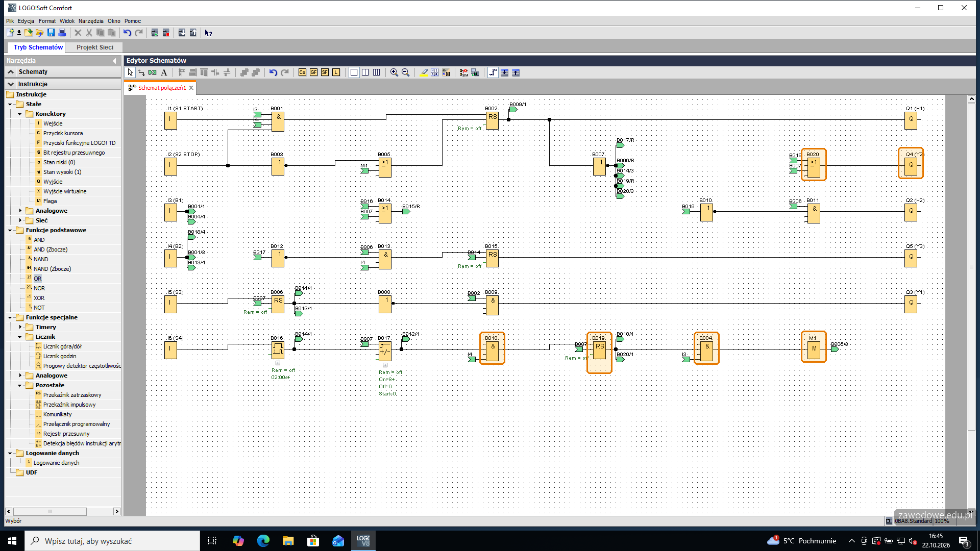Select the XOR block in the tree
This screenshot has height=551, width=980.
(39, 298)
